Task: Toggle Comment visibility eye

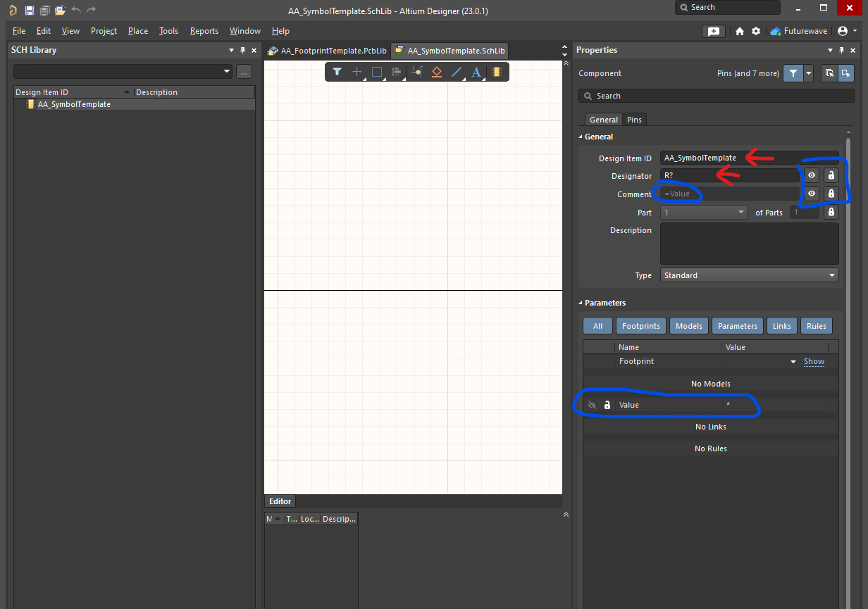Action: click(x=812, y=194)
